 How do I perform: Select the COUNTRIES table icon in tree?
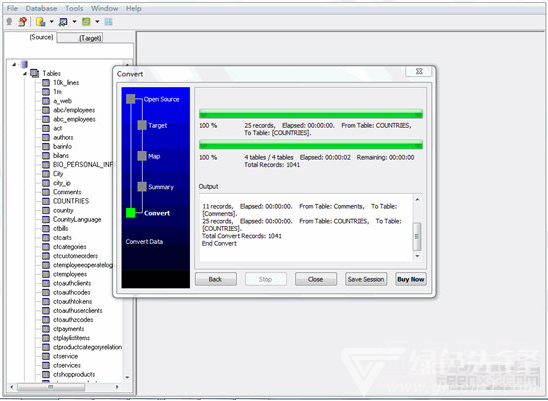pos(46,201)
